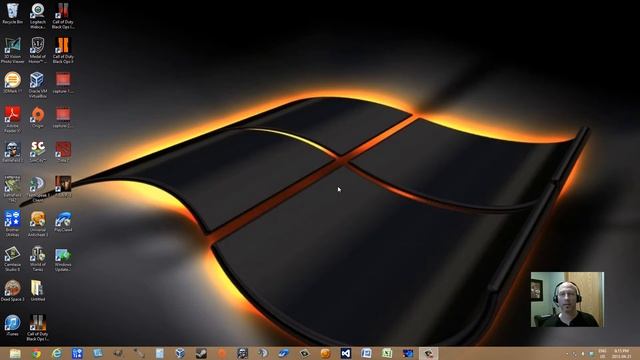Open Camtasia Studio 8 desktop shortcut
This screenshot has height=360, width=640.
[12, 258]
